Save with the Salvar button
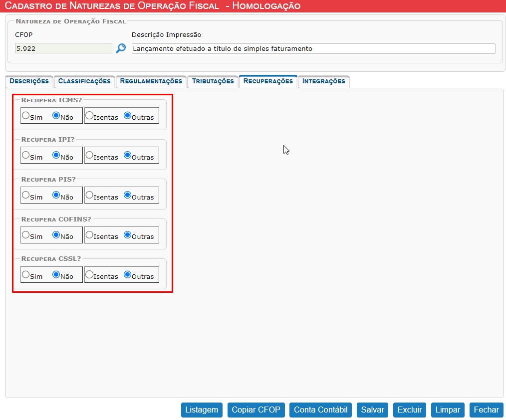This screenshot has width=506, height=420. point(372,410)
